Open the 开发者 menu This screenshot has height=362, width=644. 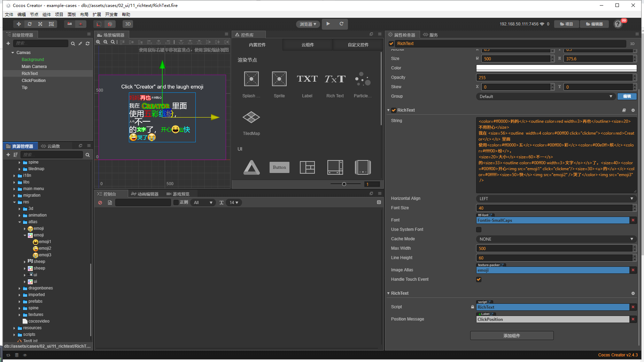(111, 15)
